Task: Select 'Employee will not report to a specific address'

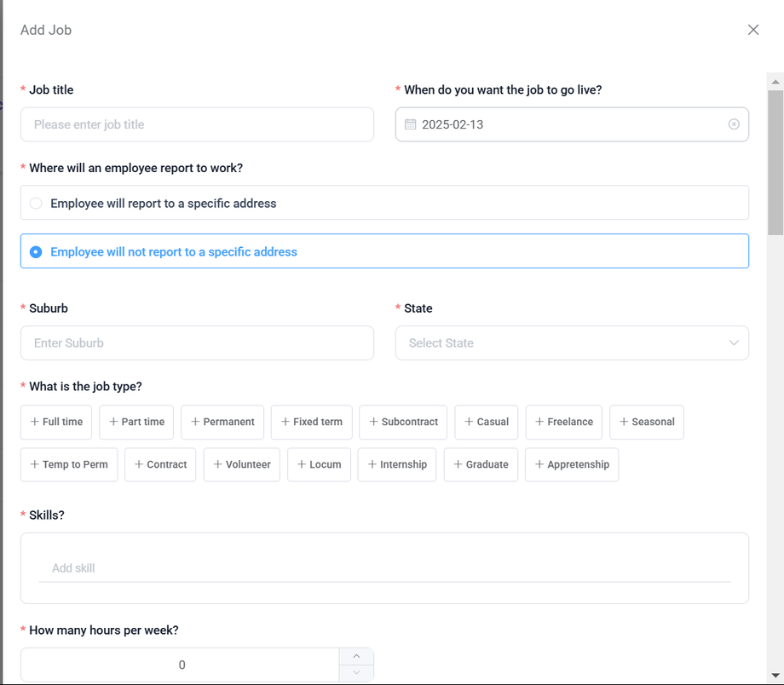Action: click(x=36, y=252)
